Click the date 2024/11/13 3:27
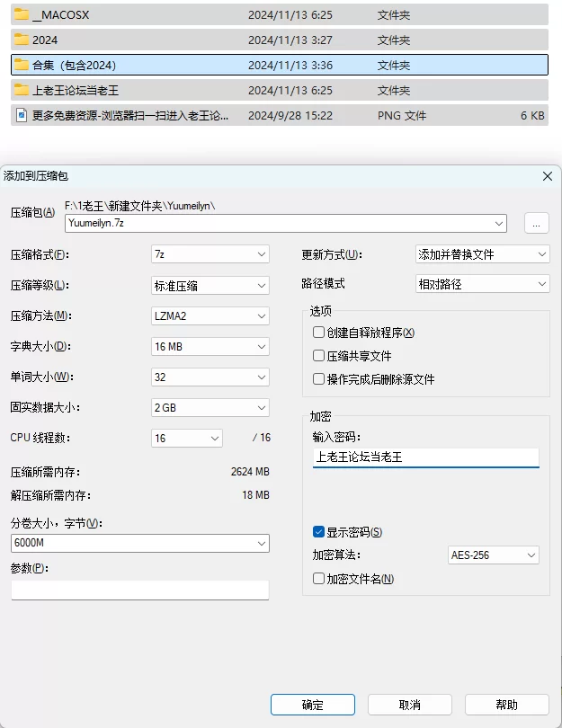Screen dimensions: 562x728 pos(290,40)
